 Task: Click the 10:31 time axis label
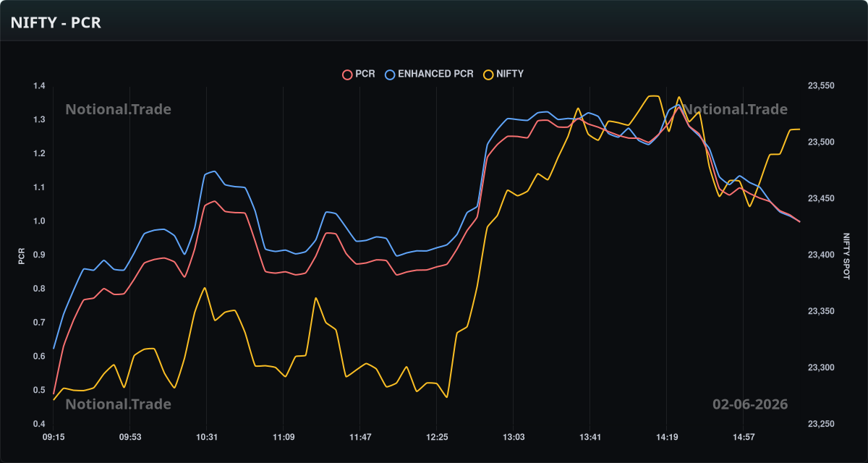(207, 437)
